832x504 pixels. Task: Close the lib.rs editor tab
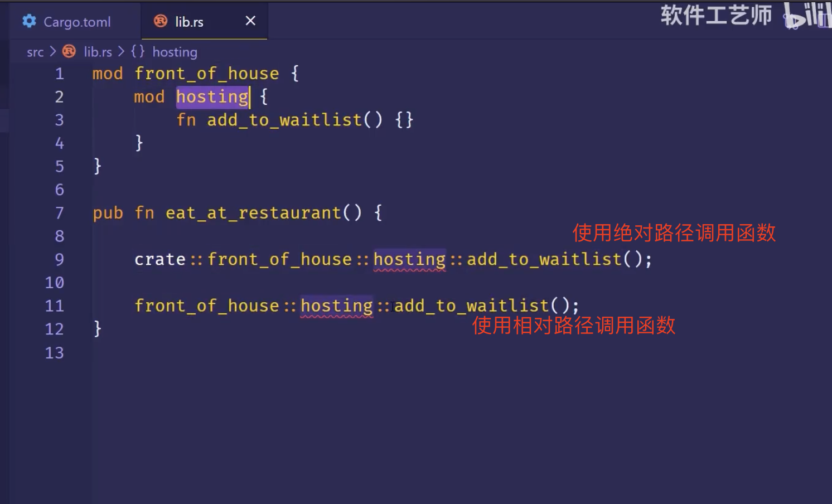tap(250, 21)
